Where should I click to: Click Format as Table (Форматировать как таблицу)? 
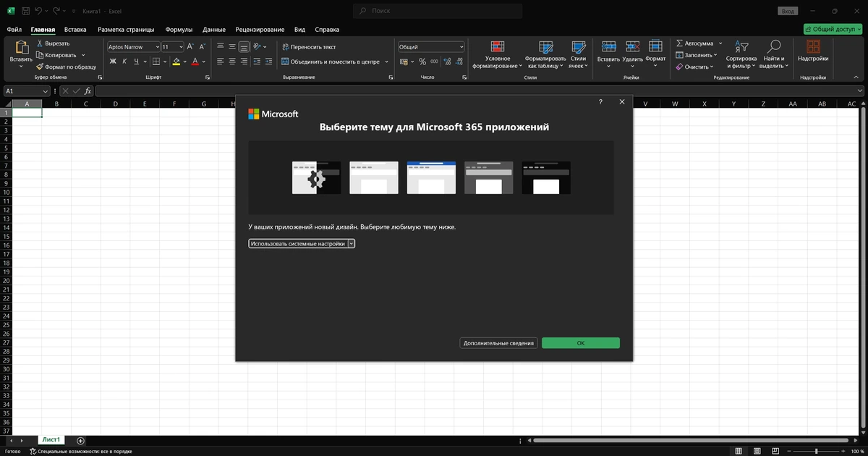(x=545, y=54)
